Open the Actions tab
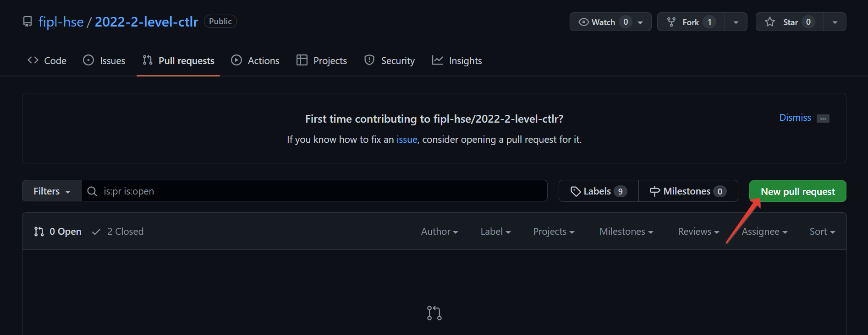The image size is (868, 335). point(255,60)
